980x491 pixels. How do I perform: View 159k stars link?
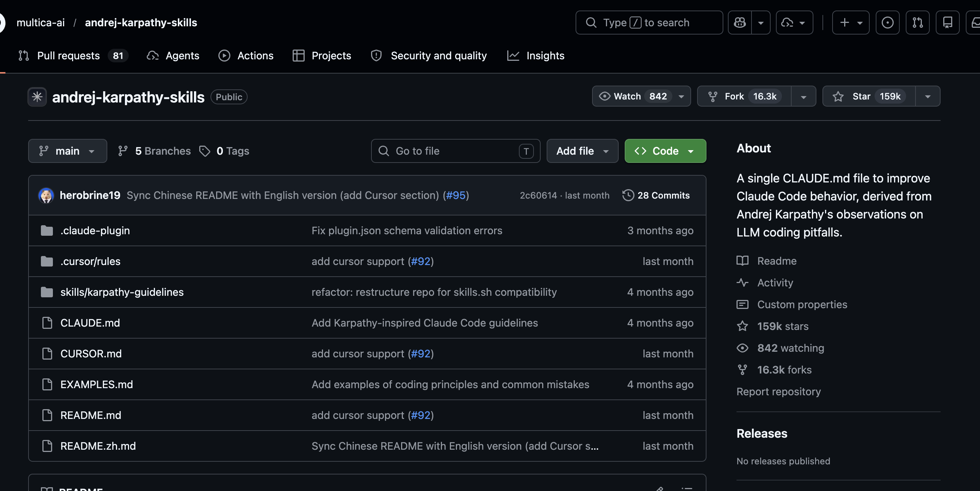(773, 326)
